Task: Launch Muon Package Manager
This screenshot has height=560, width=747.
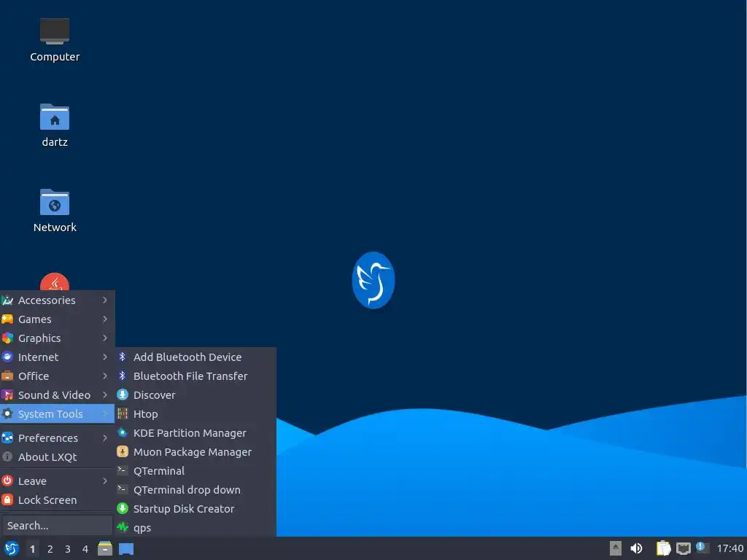Action: [196, 451]
